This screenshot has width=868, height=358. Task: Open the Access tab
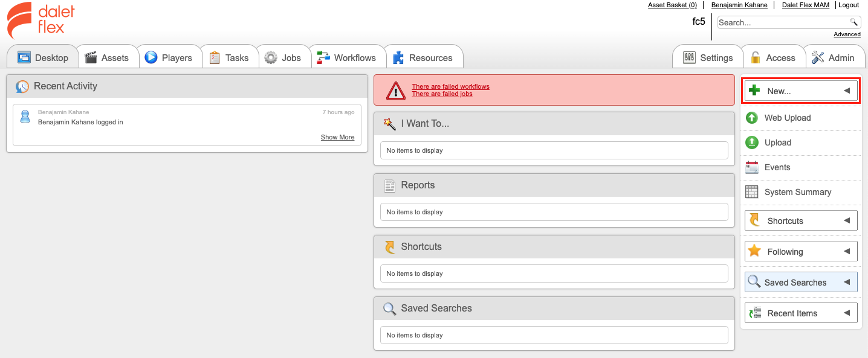tap(773, 57)
